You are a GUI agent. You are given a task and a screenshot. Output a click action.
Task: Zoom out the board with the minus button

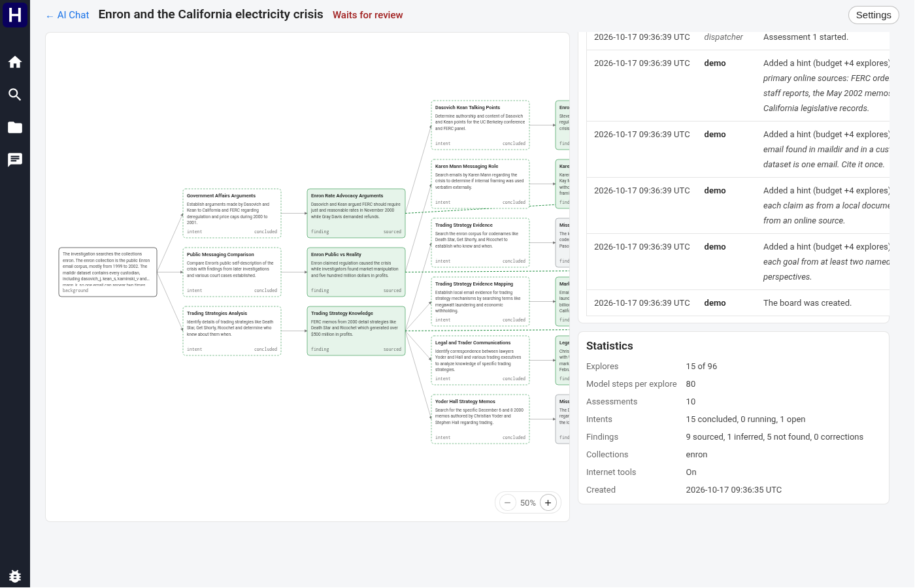pos(508,503)
